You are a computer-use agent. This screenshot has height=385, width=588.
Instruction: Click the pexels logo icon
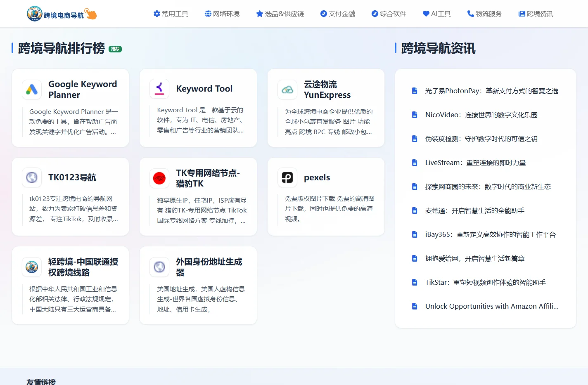click(x=287, y=177)
